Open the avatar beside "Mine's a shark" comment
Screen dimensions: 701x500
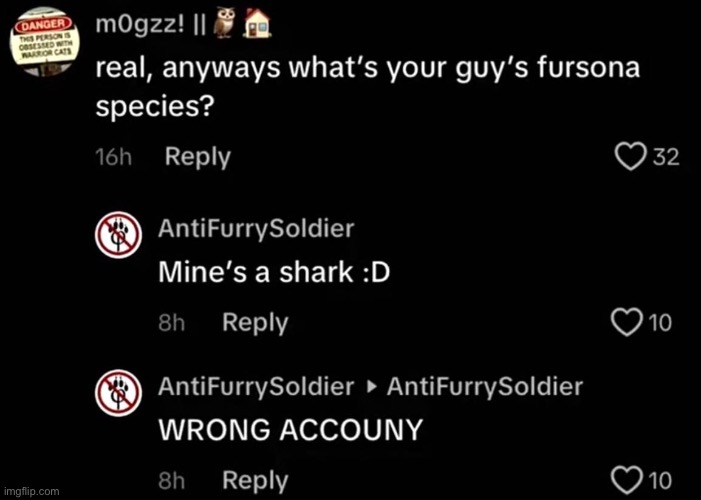point(117,236)
